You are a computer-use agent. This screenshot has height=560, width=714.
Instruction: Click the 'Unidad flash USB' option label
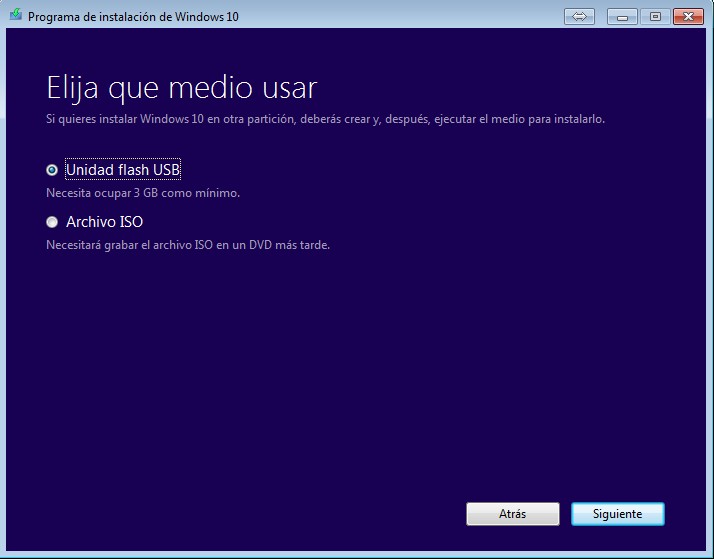(123, 170)
